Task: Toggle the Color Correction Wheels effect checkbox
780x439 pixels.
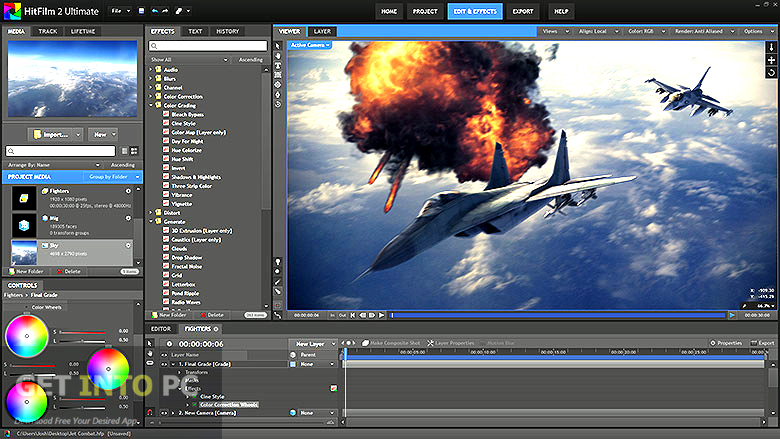Action: (x=195, y=405)
